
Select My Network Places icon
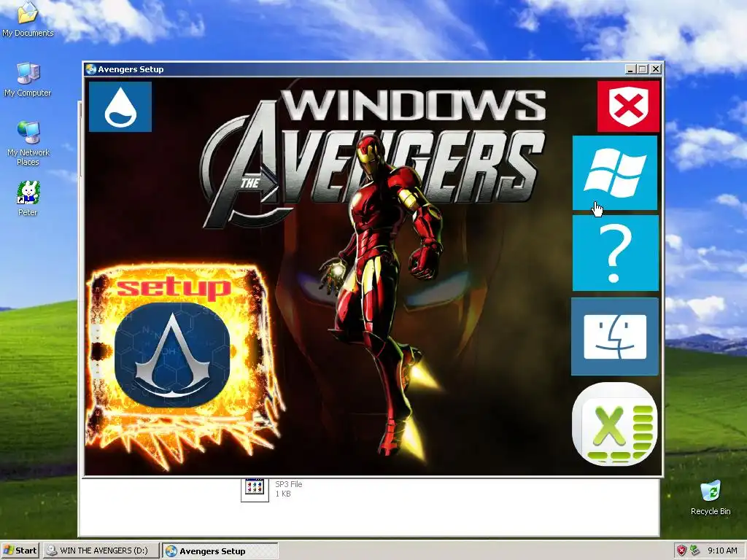pyautogui.click(x=28, y=144)
